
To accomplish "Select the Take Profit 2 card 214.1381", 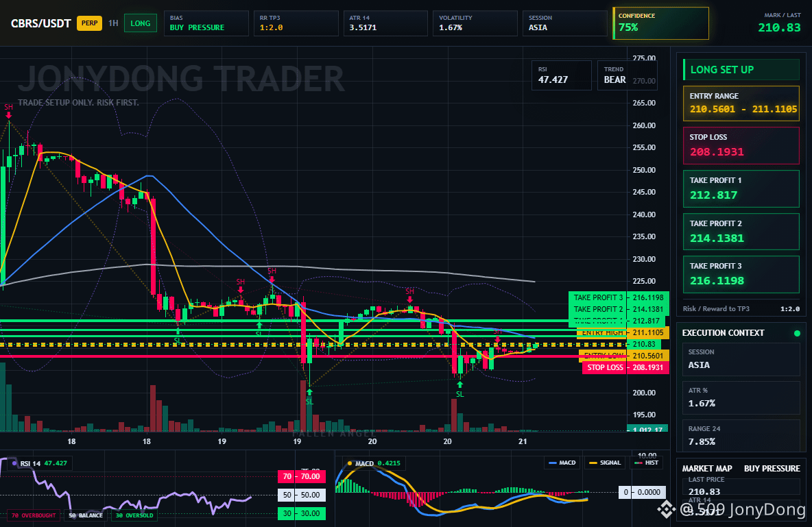I will [x=741, y=232].
